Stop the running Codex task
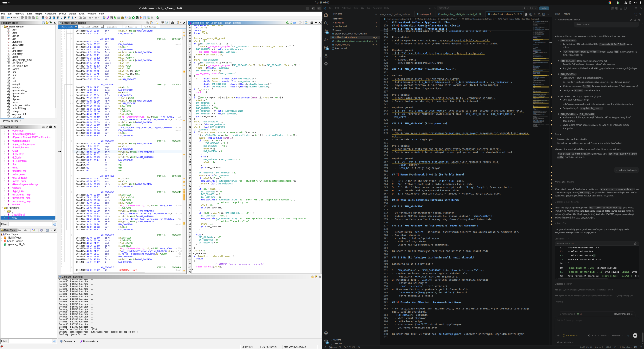 point(635,335)
